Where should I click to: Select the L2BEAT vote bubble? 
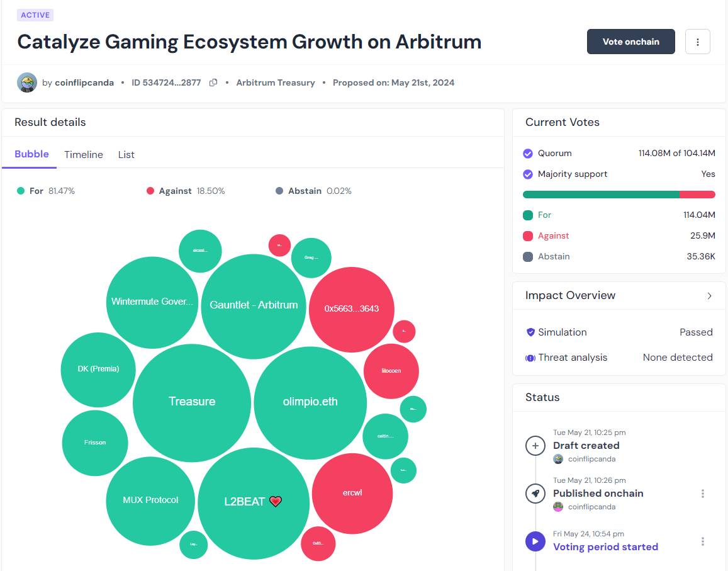254,503
